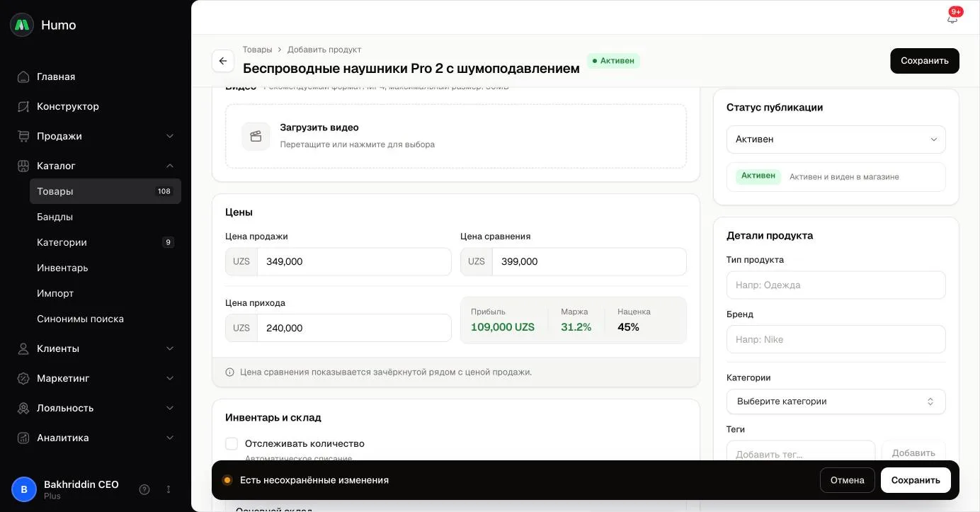The height and width of the screenshot is (512, 980).
Task: Click the Главная home icon
Action: point(23,76)
